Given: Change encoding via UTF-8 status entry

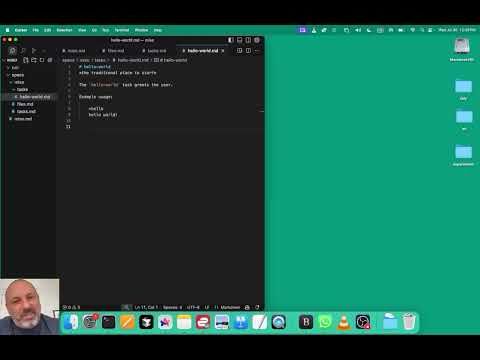Looking at the screenshot, I should 193,307.
